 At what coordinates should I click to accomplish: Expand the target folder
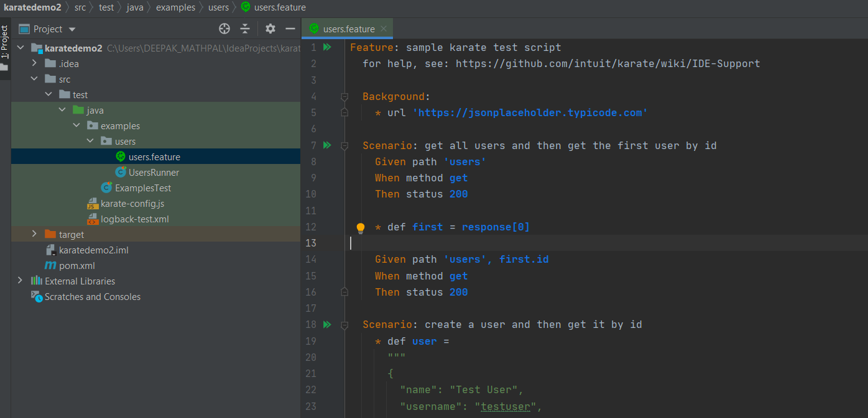[35, 234]
